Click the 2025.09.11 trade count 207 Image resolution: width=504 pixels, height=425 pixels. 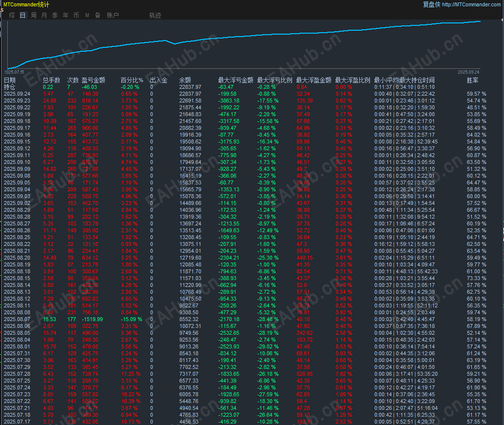pyautogui.click(x=72, y=155)
